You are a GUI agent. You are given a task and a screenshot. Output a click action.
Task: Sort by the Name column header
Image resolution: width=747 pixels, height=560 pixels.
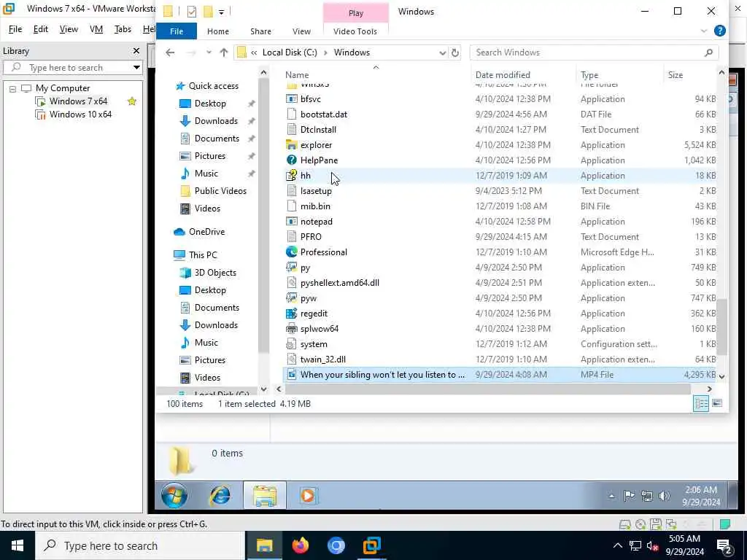pyautogui.click(x=297, y=75)
